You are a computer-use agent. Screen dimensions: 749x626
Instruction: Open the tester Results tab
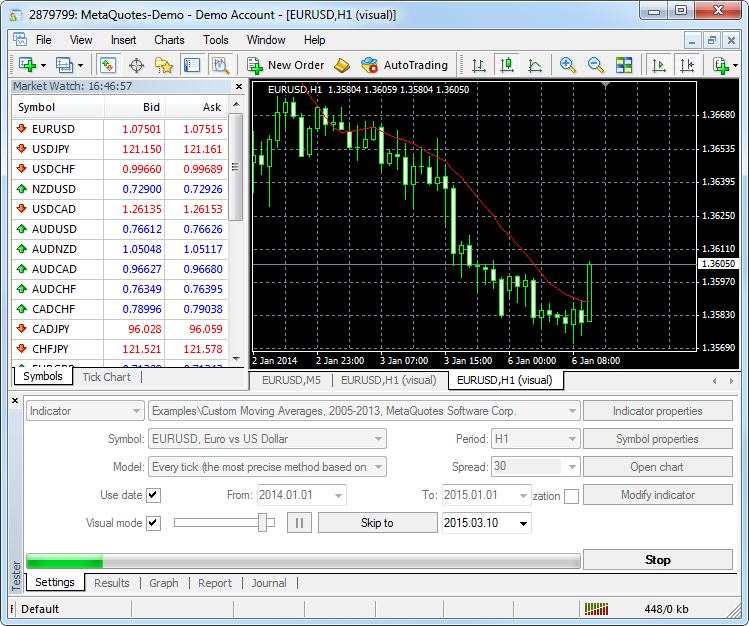pos(111,583)
